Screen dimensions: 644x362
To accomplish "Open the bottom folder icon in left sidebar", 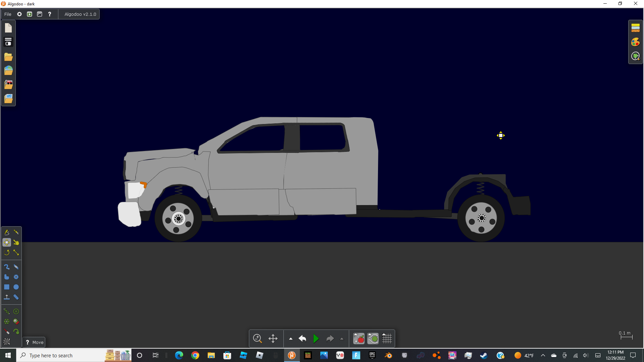I will (8, 99).
